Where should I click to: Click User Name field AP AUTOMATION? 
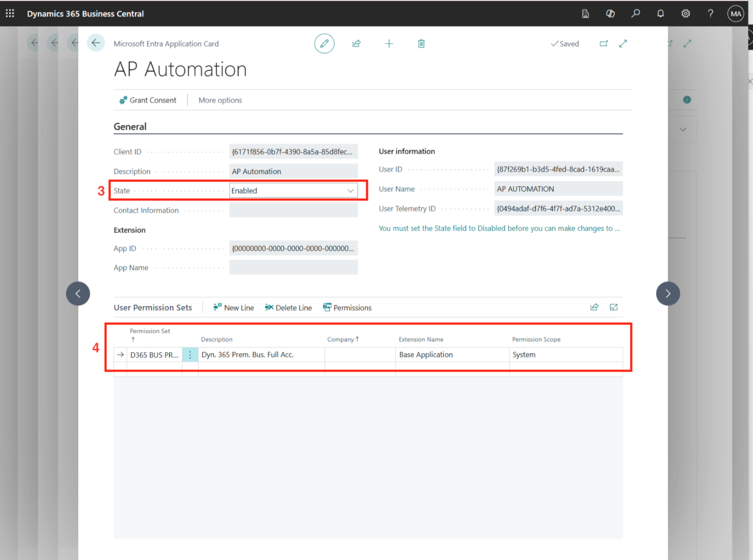558,189
